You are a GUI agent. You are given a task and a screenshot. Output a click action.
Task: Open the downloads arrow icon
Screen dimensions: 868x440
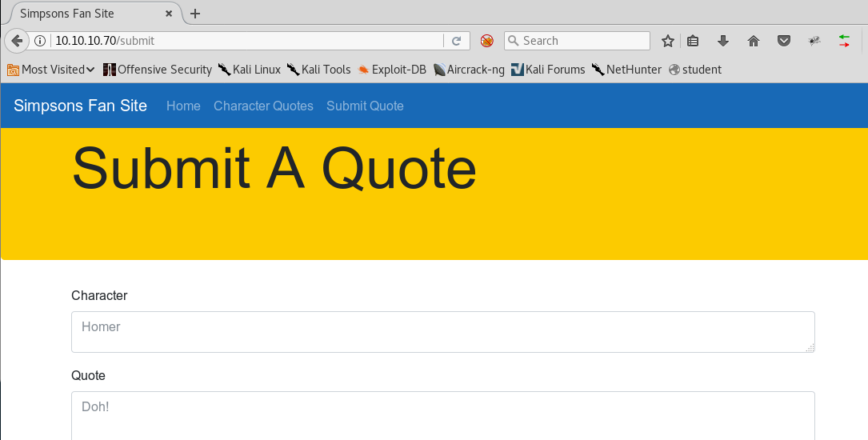(723, 41)
